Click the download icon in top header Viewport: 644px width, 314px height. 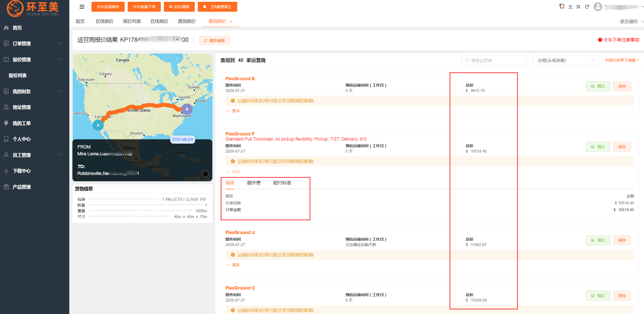tap(570, 7)
